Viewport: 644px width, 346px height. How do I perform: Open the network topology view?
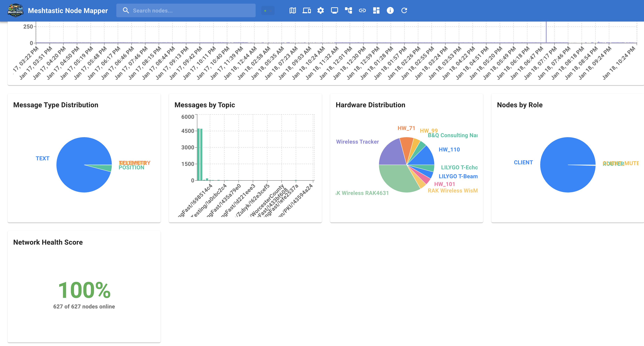pyautogui.click(x=348, y=10)
